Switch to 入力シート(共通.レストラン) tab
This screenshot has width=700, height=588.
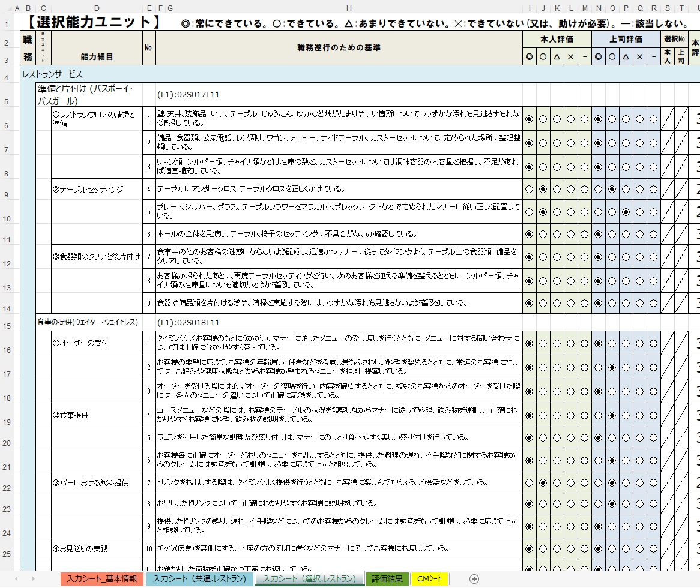coord(199,578)
